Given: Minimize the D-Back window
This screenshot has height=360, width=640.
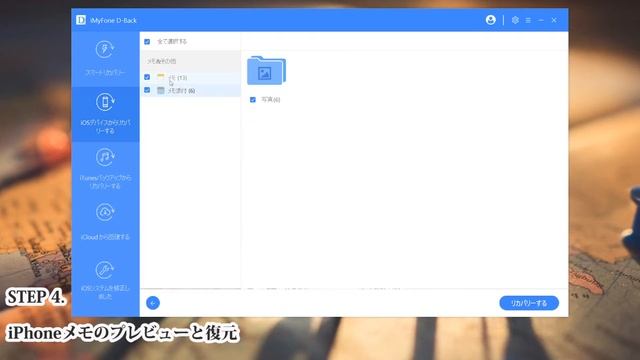Looking at the screenshot, I should (541, 20).
